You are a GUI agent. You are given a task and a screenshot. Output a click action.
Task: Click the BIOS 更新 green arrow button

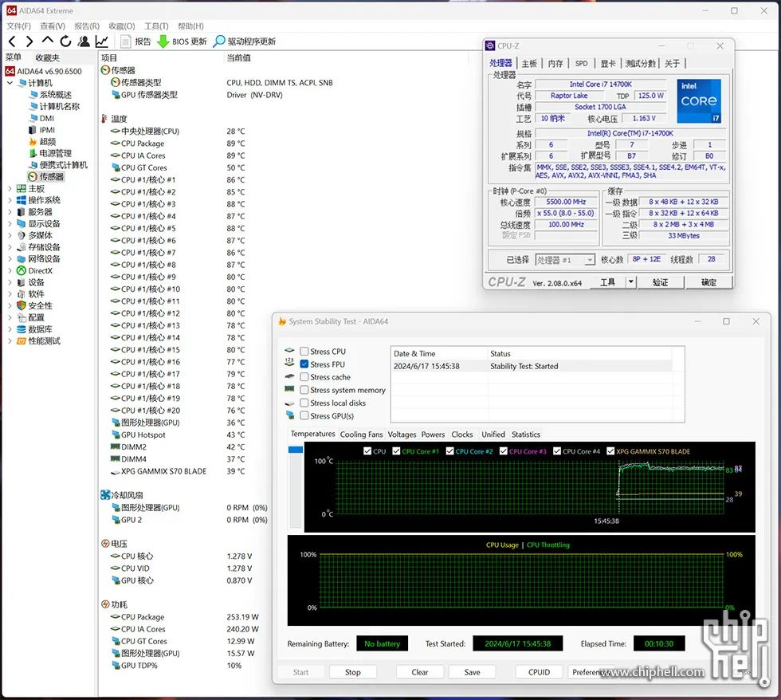[x=182, y=41]
